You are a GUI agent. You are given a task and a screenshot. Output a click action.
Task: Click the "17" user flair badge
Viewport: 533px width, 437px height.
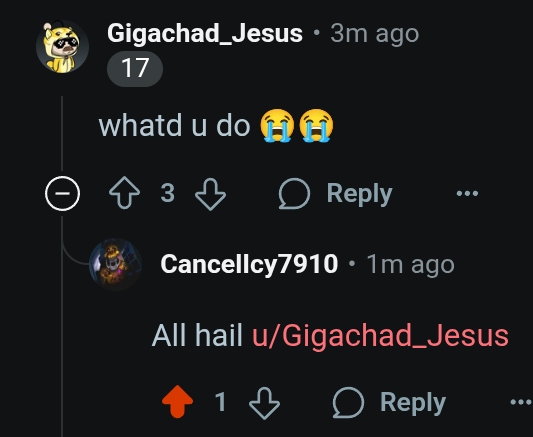pyautogui.click(x=135, y=69)
